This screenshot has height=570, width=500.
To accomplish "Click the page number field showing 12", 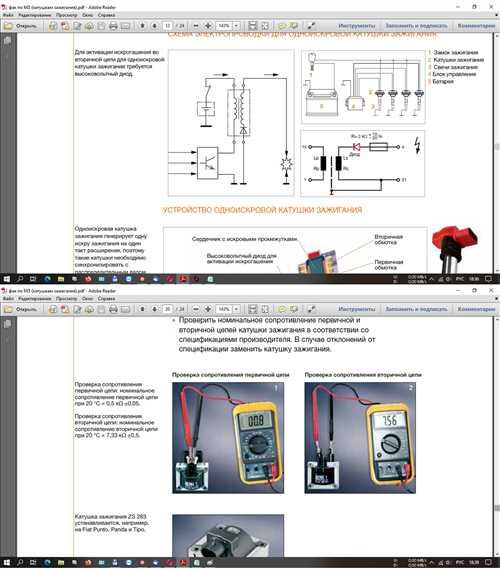I will click(167, 26).
